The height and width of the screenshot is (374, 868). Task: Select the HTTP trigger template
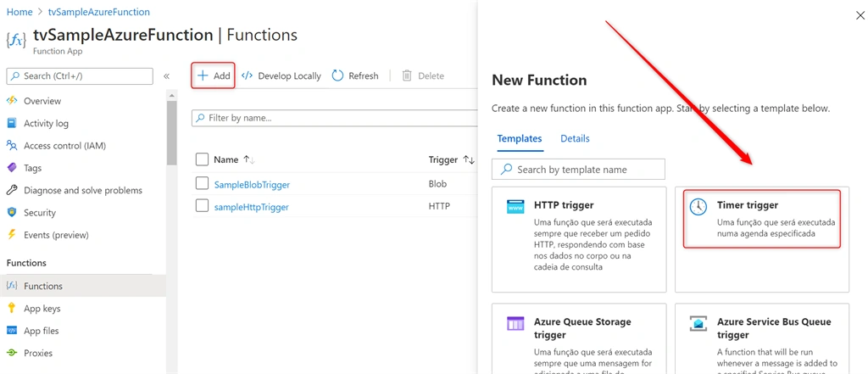pos(579,239)
